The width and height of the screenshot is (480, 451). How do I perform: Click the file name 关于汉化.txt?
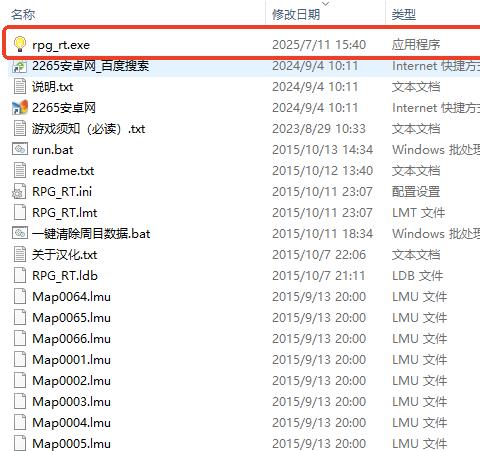(65, 255)
